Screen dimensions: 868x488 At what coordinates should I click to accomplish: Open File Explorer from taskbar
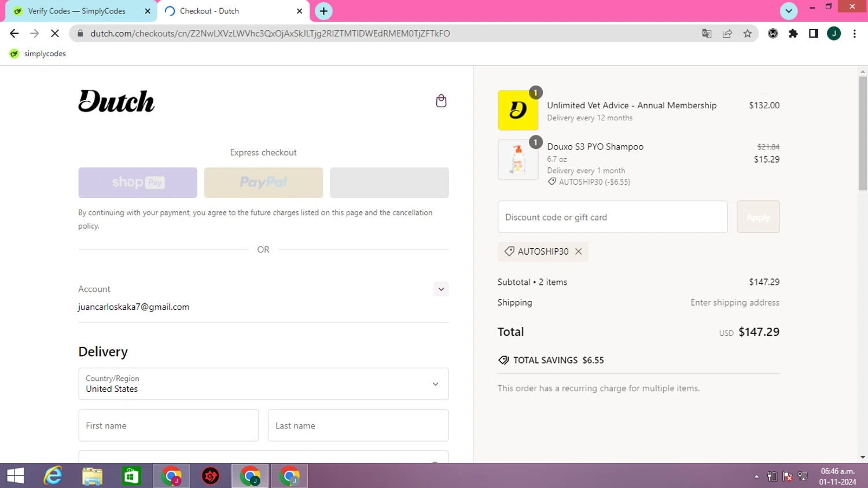pos(93,476)
